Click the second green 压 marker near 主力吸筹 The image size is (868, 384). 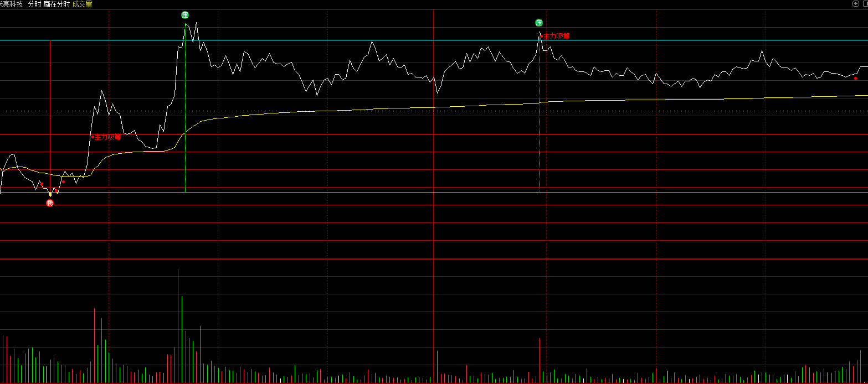(x=539, y=23)
